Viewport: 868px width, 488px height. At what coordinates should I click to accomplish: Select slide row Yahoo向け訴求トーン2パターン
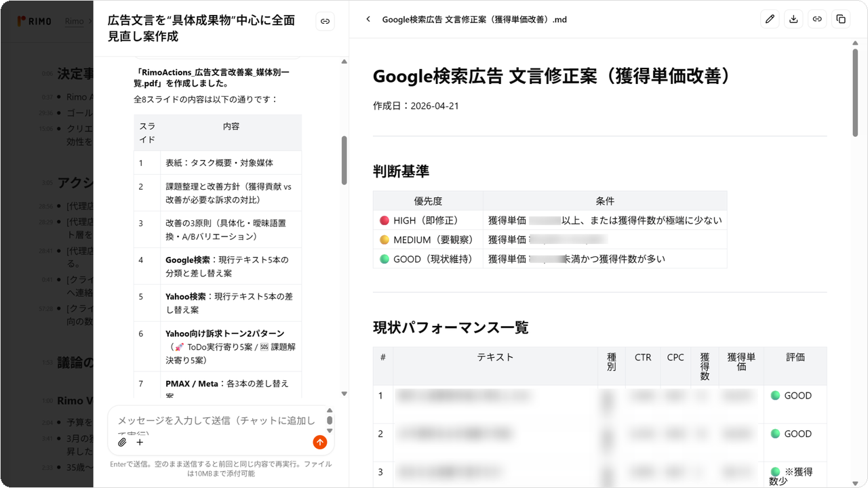218,346
